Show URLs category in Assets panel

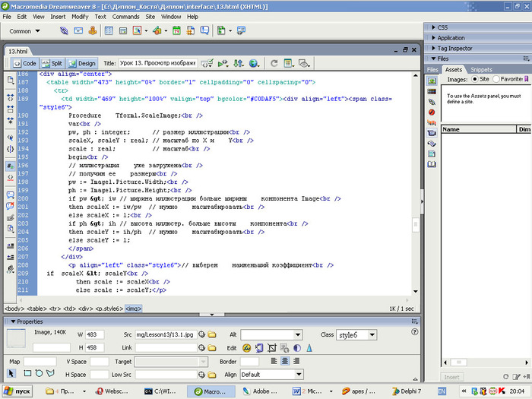click(432, 102)
